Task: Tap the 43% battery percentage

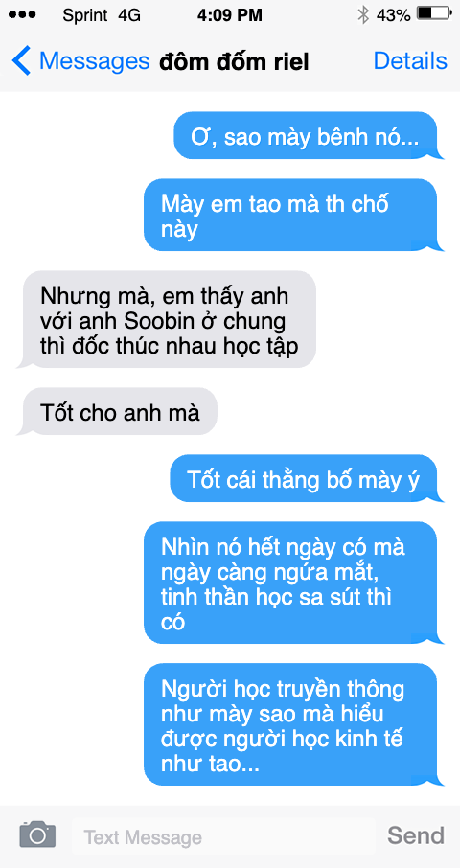Action: (393, 15)
